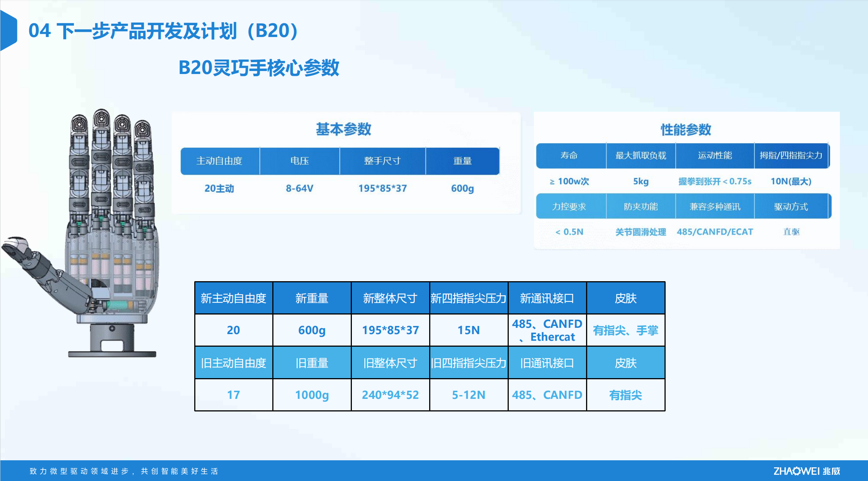This screenshot has width=868, height=481.
Task: Click the footer slogan text
Action: [124, 471]
